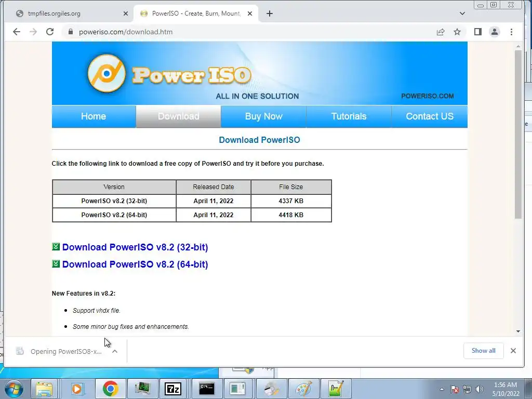Viewport: 532px width, 399px height.
Task: Reload the PowerISO download page
Action: coord(50,32)
